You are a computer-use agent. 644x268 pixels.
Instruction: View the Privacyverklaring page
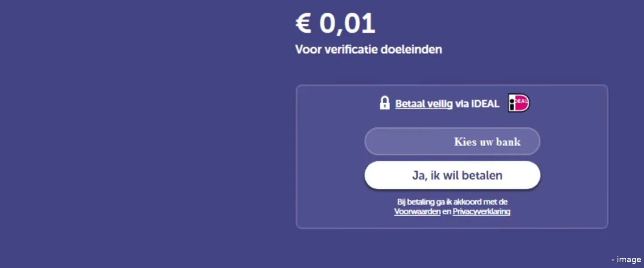[x=481, y=211]
